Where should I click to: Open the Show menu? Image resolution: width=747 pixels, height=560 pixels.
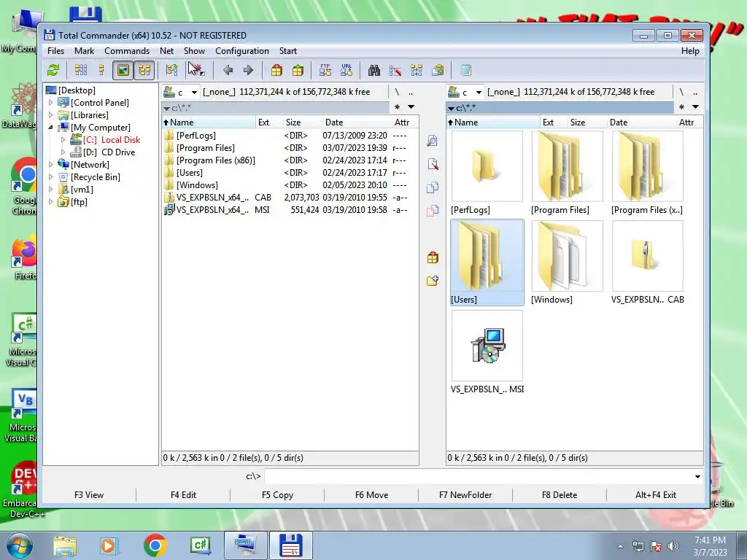194,51
